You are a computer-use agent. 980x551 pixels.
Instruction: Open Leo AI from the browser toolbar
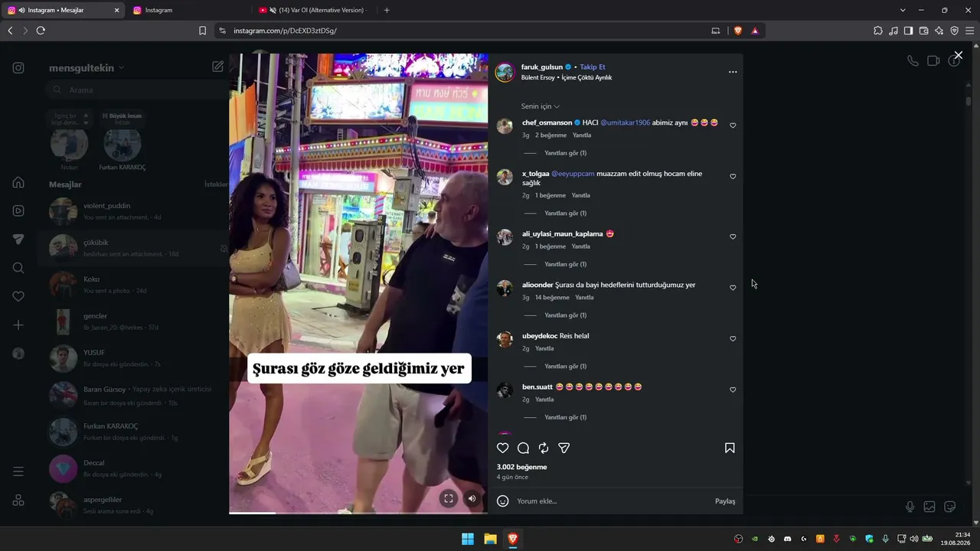click(x=939, y=31)
